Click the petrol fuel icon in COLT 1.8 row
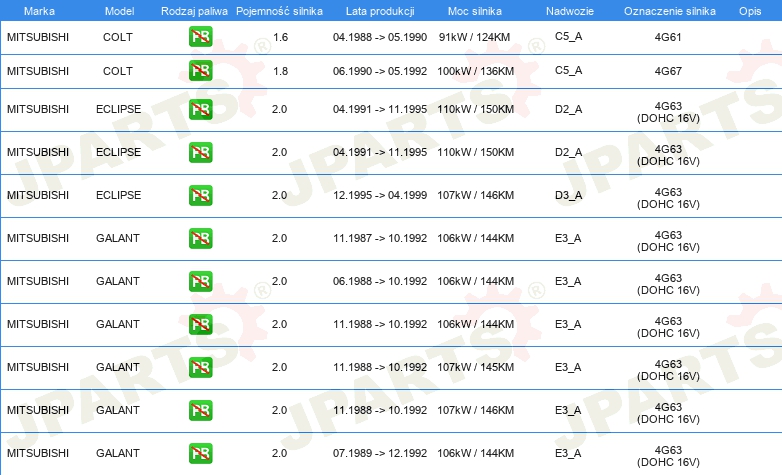 pyautogui.click(x=200, y=71)
